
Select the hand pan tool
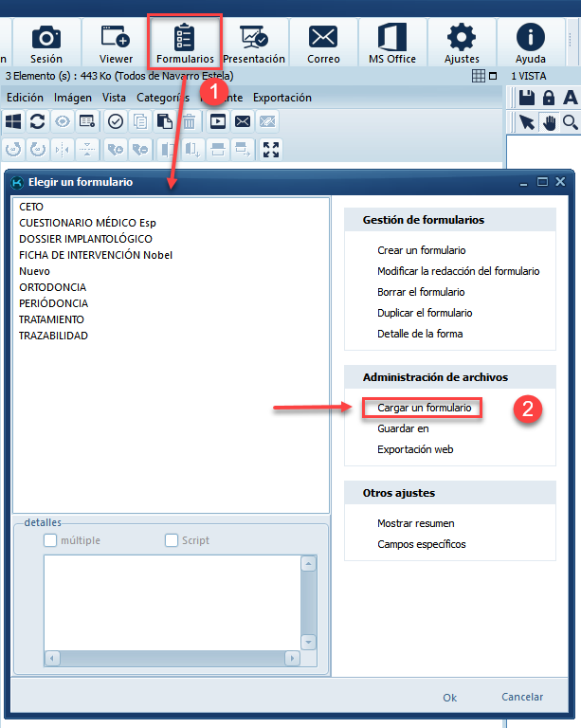(x=549, y=121)
